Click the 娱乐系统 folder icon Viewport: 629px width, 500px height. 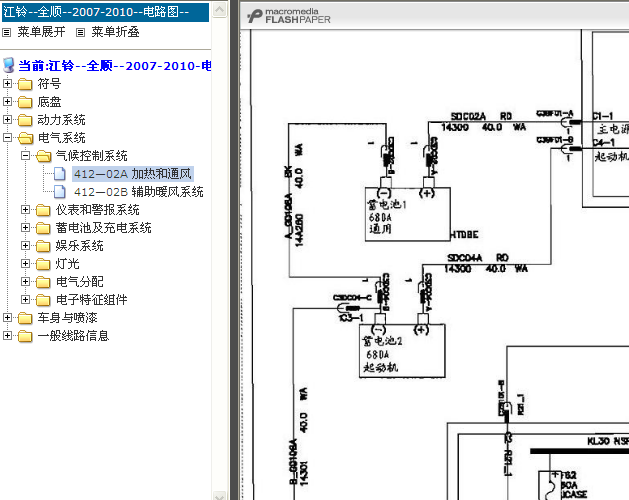click(43, 246)
